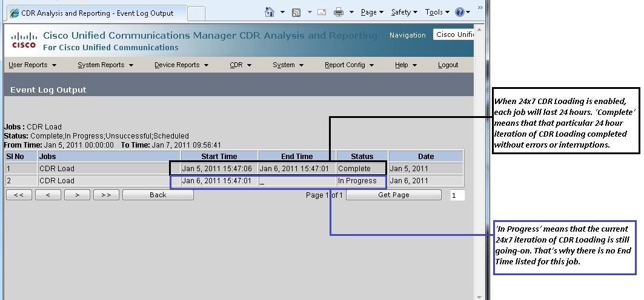The image size is (644, 300).
Task: Open the User Reports menu
Action: click(x=33, y=65)
